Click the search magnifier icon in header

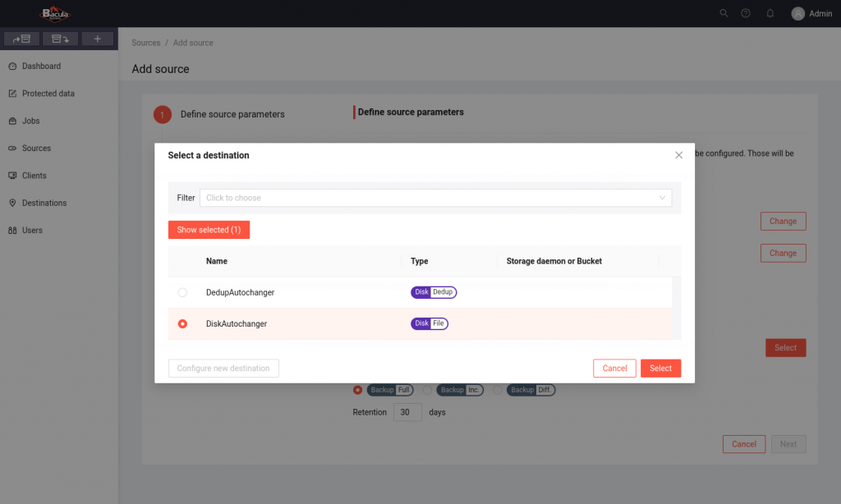point(724,13)
